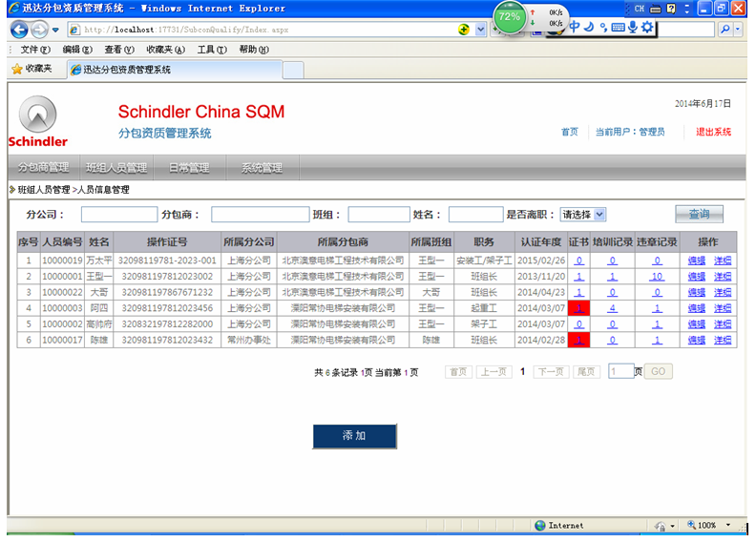Click the green compatibility icon in address bar

tap(463, 30)
